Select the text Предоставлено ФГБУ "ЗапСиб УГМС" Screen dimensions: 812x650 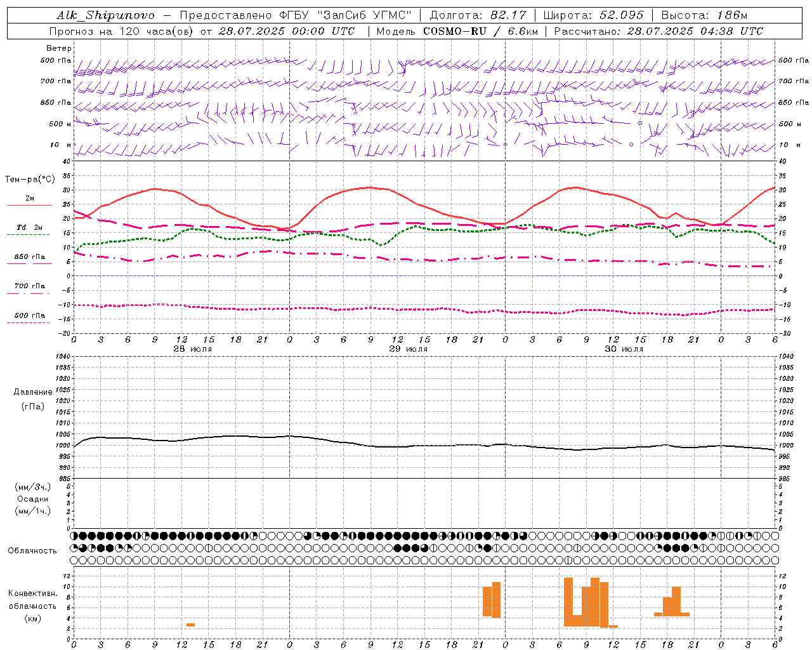296,15
